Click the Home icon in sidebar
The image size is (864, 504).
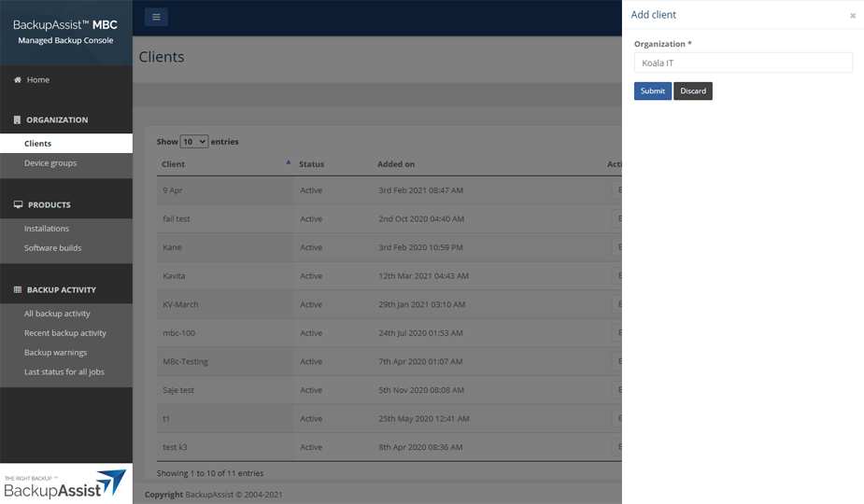(18, 79)
